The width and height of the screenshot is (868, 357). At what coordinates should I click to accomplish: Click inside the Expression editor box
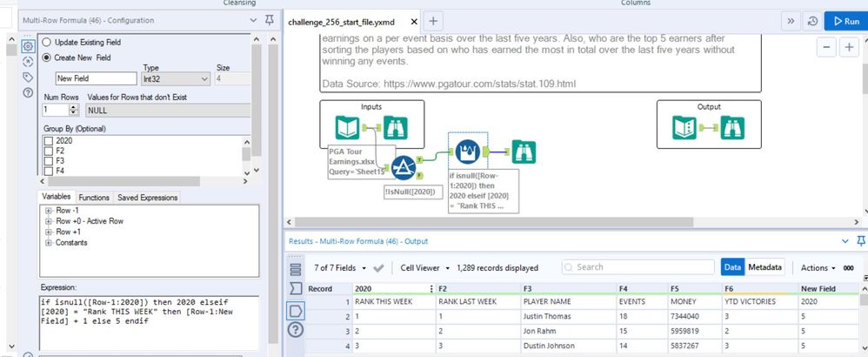[149, 323]
